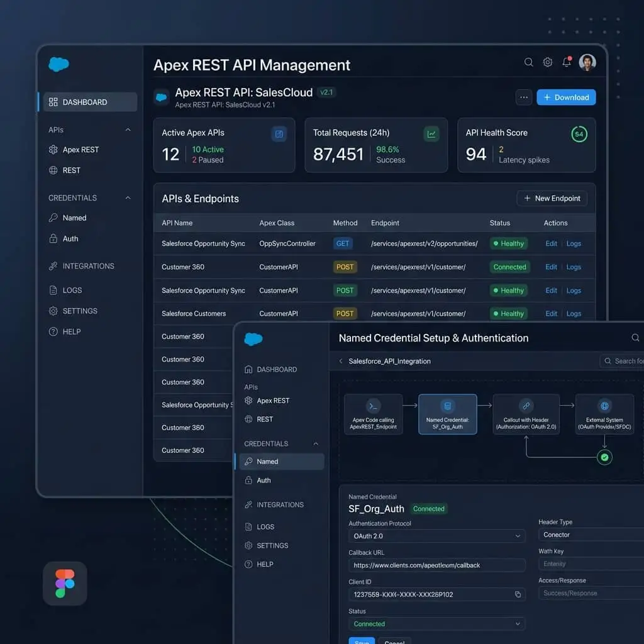The height and width of the screenshot is (644, 644).
Task: Collapse the APIs section in back window sidebar
Action: [x=128, y=130]
